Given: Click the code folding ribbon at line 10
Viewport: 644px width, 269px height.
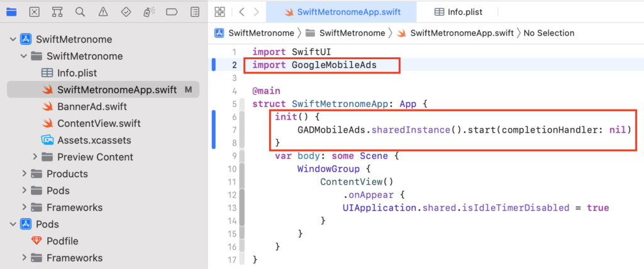Looking at the screenshot, I should [x=242, y=169].
